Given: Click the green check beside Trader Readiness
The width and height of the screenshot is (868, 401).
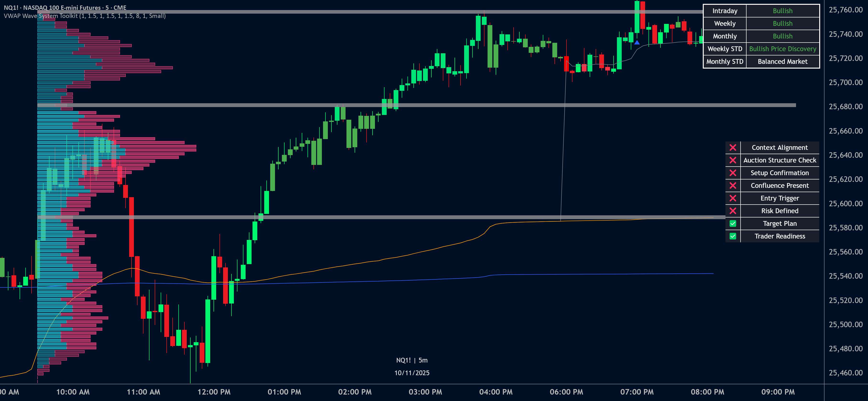Looking at the screenshot, I should (733, 236).
